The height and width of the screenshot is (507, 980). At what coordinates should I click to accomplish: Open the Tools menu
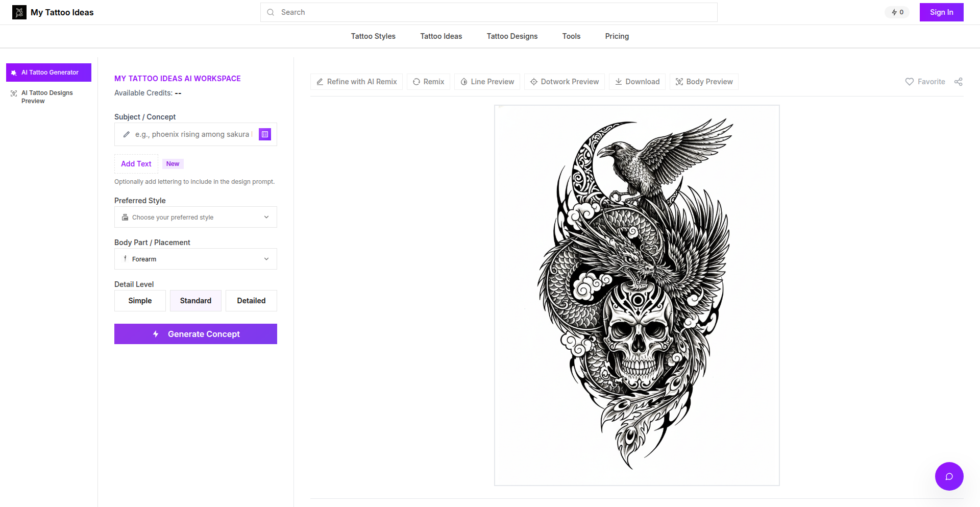tap(571, 36)
